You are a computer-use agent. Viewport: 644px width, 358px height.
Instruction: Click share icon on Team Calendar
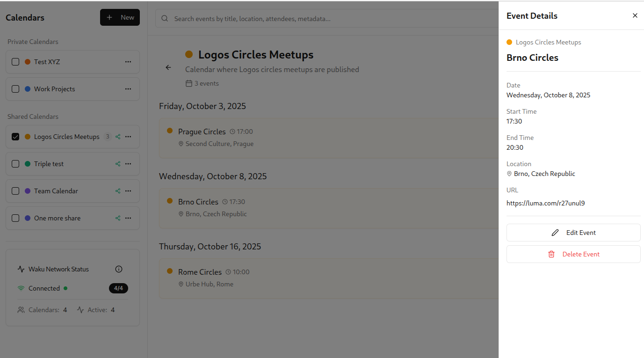118,191
